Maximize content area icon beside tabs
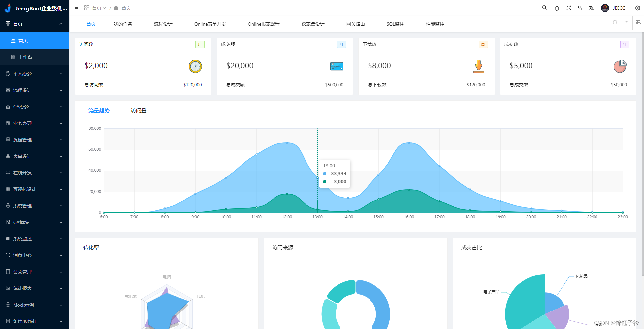Image resolution: width=644 pixels, height=329 pixels. (639, 22)
